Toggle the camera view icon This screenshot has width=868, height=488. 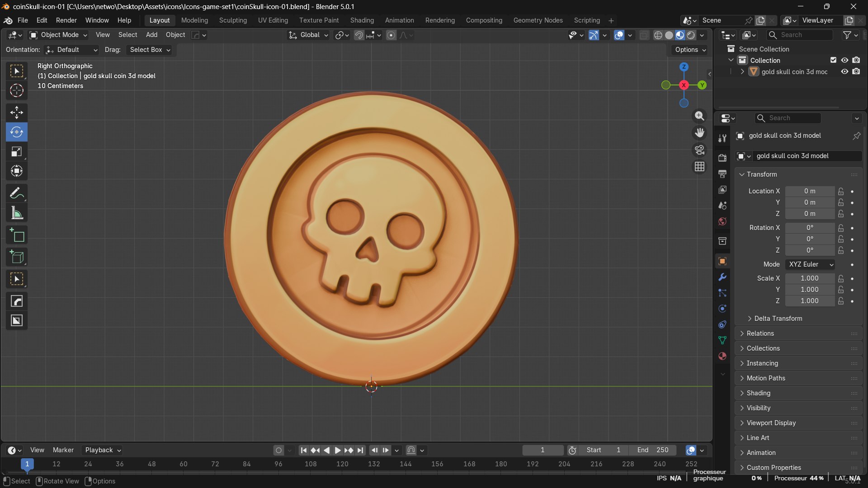699,150
